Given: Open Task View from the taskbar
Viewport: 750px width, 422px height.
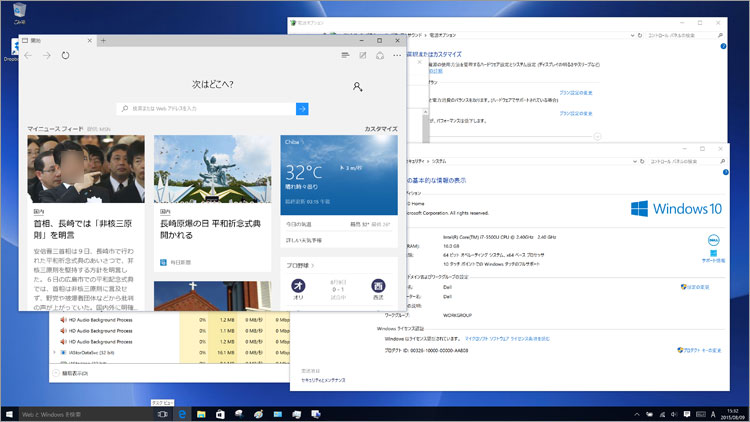Looking at the screenshot, I should click(162, 413).
